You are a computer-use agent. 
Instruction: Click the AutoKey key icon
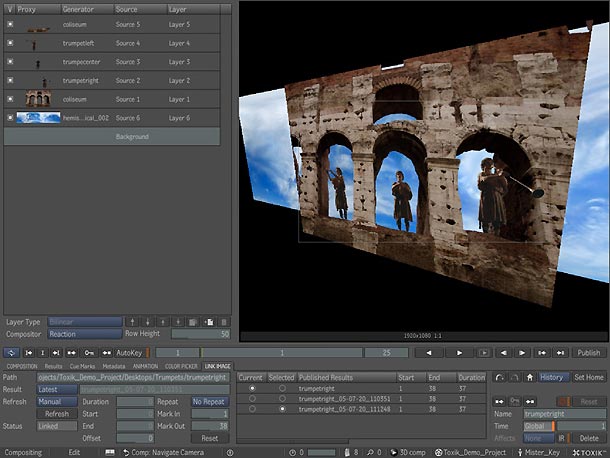coord(89,352)
